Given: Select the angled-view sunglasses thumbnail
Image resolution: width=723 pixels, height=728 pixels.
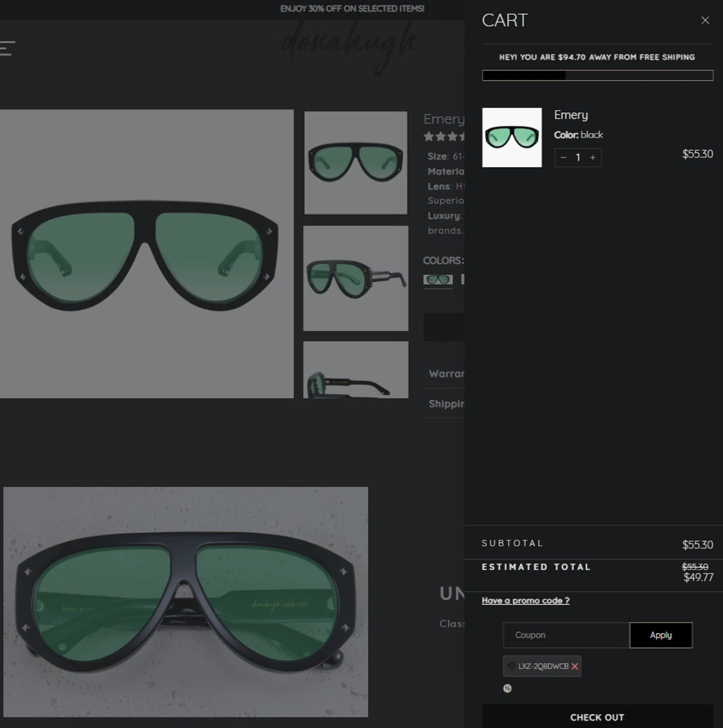Looking at the screenshot, I should pyautogui.click(x=356, y=278).
